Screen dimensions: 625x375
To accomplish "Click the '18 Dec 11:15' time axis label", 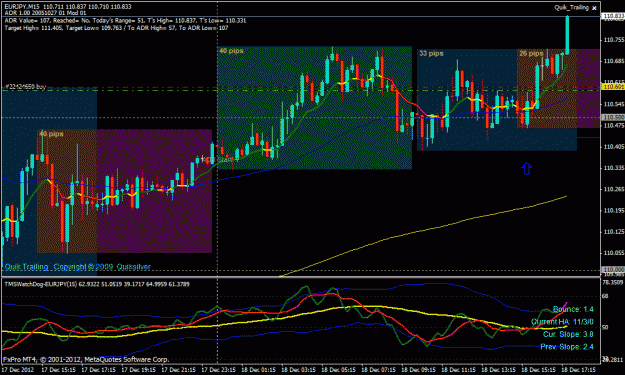I will (459, 370).
